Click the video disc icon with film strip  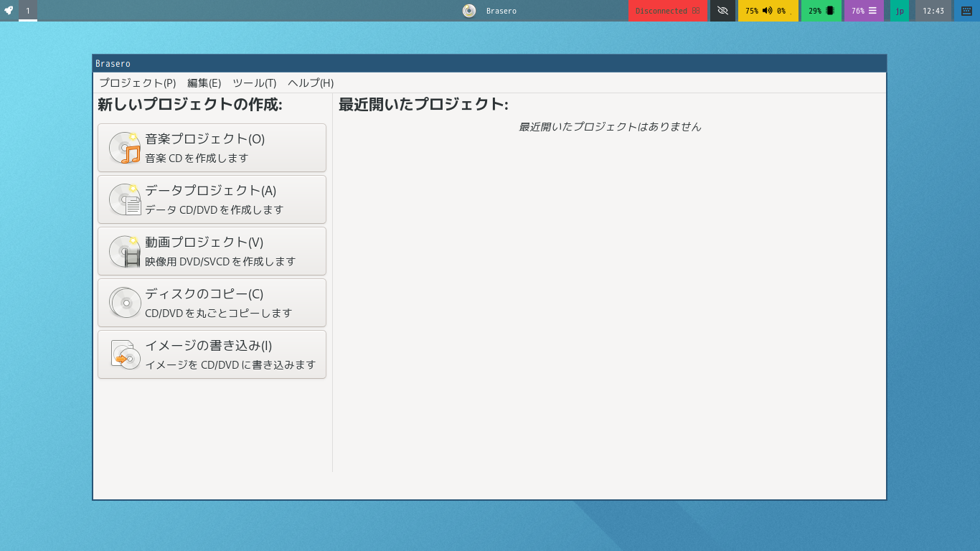(125, 251)
